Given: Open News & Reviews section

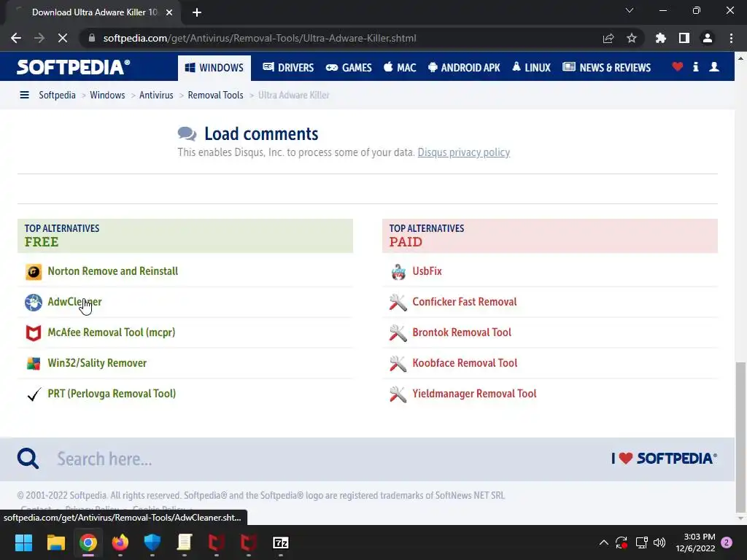Looking at the screenshot, I should 606,68.
